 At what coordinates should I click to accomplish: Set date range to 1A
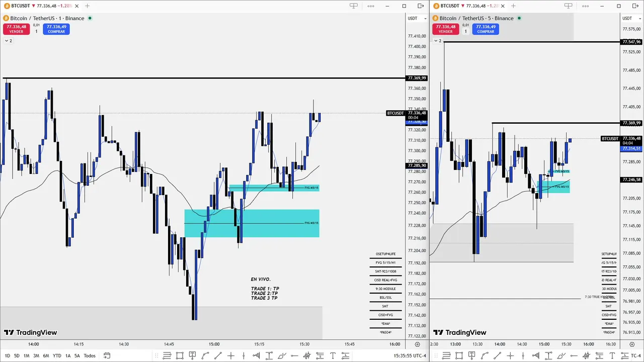click(68, 355)
